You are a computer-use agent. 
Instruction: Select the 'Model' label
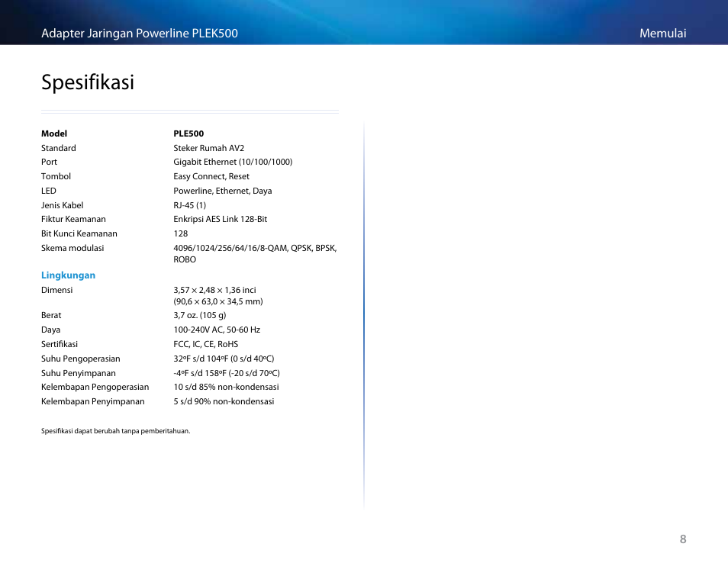click(54, 134)
